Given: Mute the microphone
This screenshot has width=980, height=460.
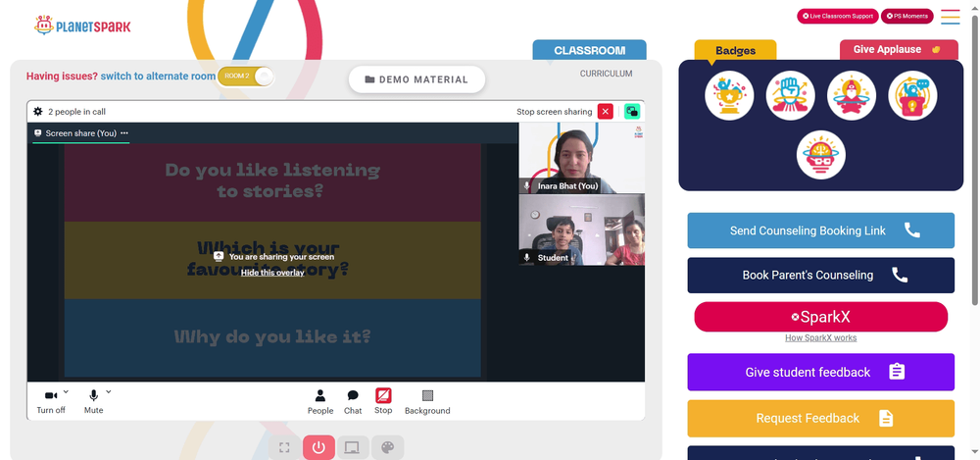Looking at the screenshot, I should click(94, 402).
